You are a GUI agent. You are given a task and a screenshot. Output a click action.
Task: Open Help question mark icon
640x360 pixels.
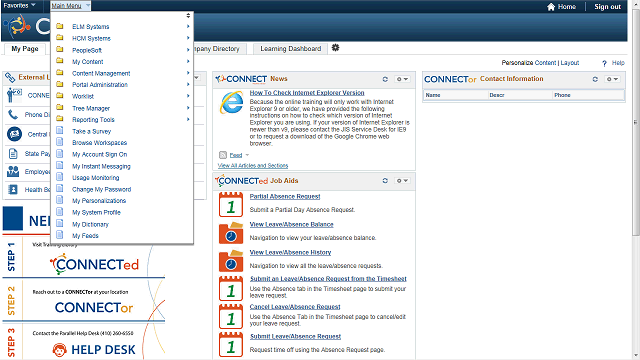click(604, 63)
